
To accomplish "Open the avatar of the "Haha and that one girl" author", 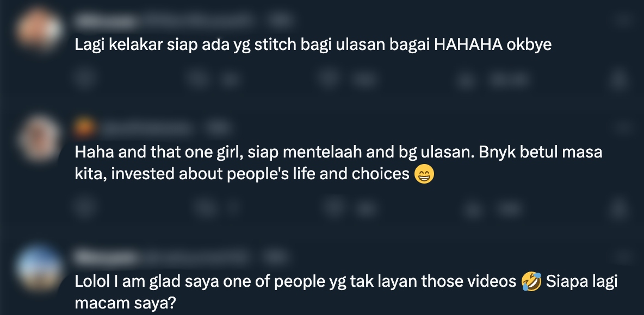I will (x=39, y=138).
